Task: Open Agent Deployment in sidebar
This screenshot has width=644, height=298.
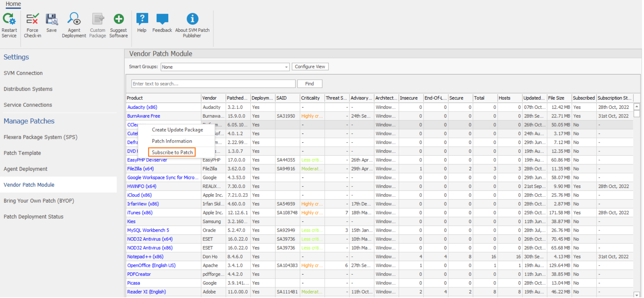Action: [x=25, y=169]
